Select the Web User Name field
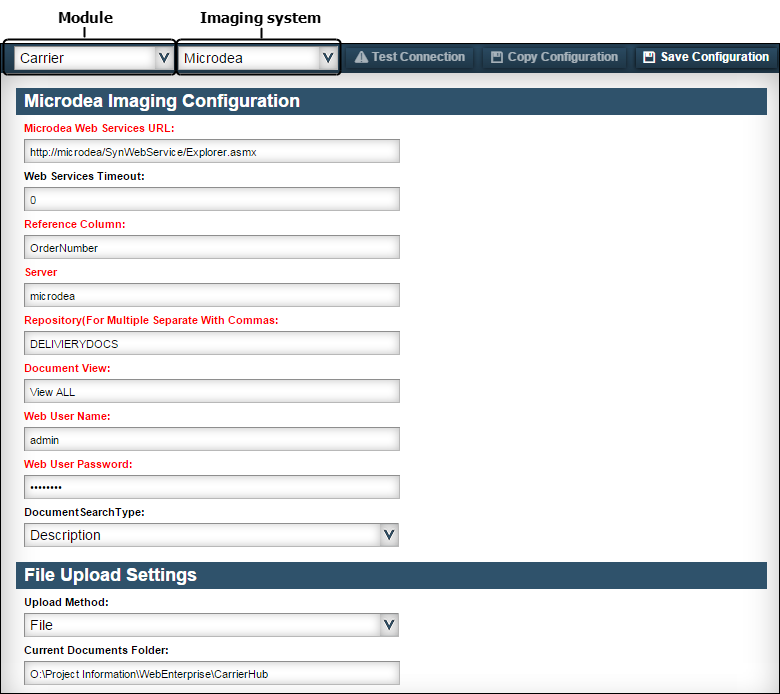Image resolution: width=780 pixels, height=694 pixels. pyautogui.click(x=211, y=439)
